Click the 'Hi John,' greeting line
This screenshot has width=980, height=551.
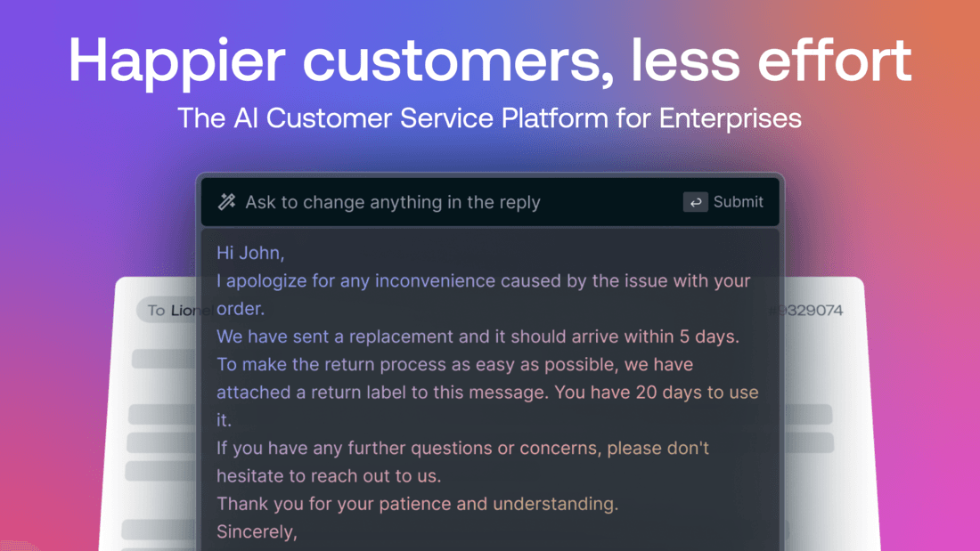click(x=250, y=253)
